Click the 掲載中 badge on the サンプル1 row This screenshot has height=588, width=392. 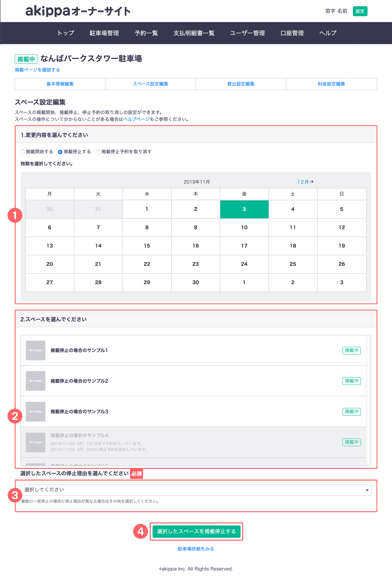point(351,350)
